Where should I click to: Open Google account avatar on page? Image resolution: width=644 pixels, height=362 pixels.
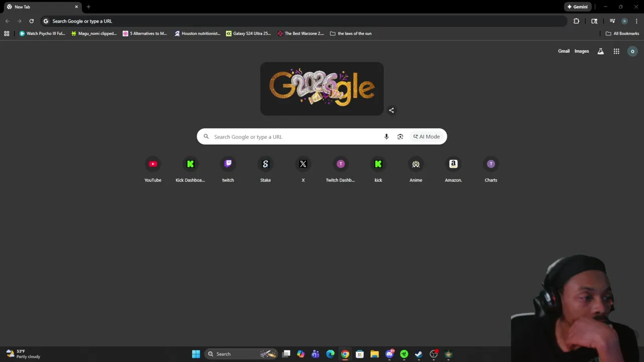click(x=632, y=51)
